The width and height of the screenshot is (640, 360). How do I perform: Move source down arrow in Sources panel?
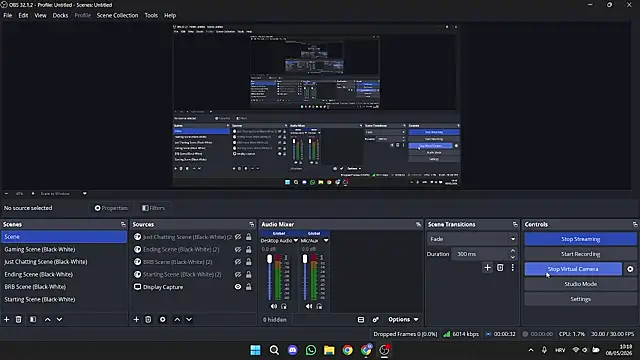tap(189, 320)
